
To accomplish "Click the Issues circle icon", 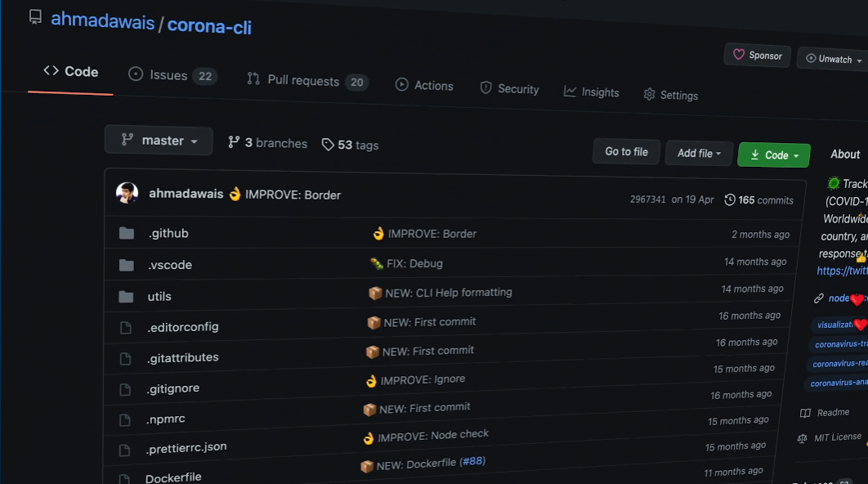I will tap(136, 74).
